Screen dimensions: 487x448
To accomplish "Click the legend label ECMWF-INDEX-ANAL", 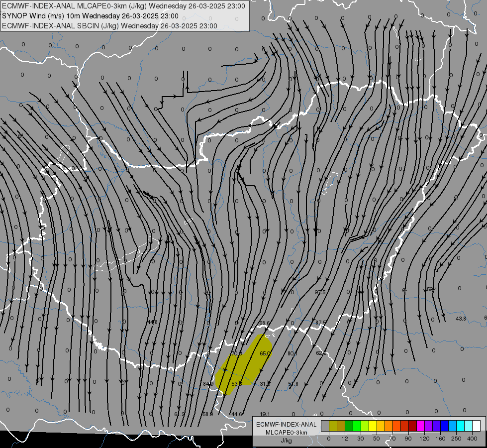I will click(287, 425).
